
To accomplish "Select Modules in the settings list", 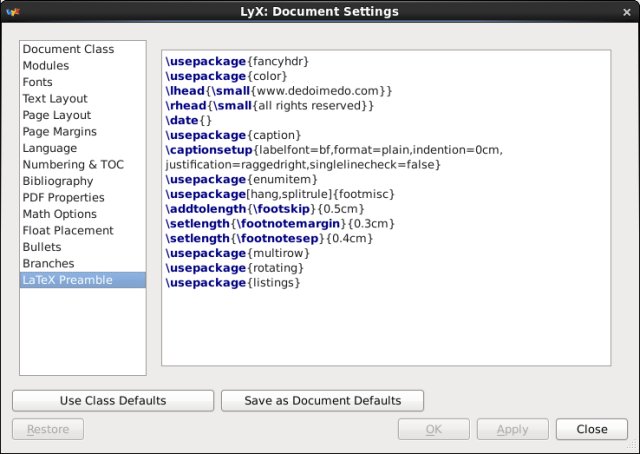I will pos(82,65).
